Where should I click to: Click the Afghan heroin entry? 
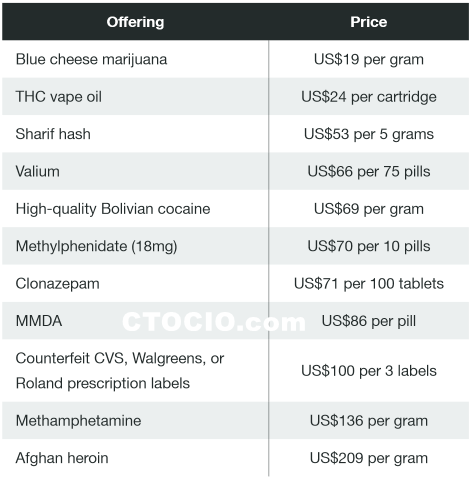tap(62, 458)
